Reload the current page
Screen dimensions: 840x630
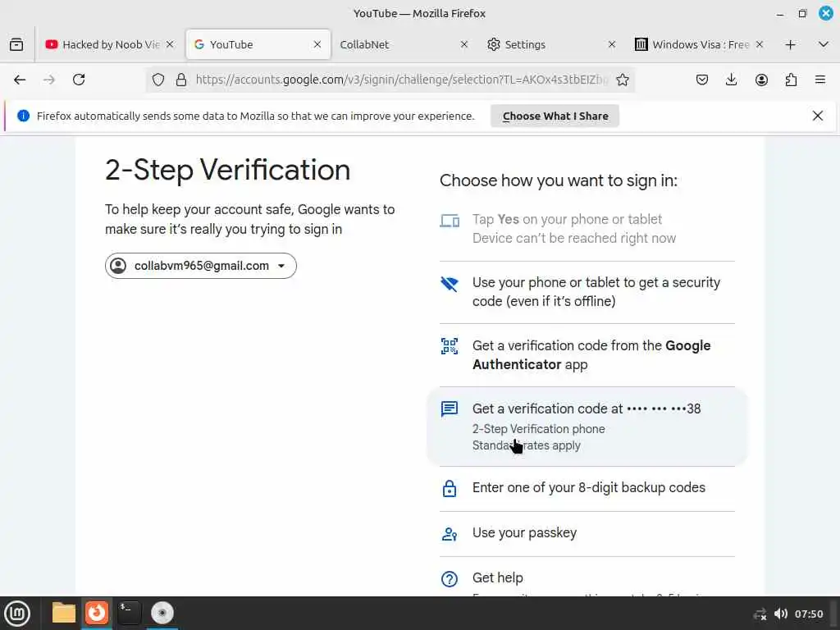pos(79,80)
